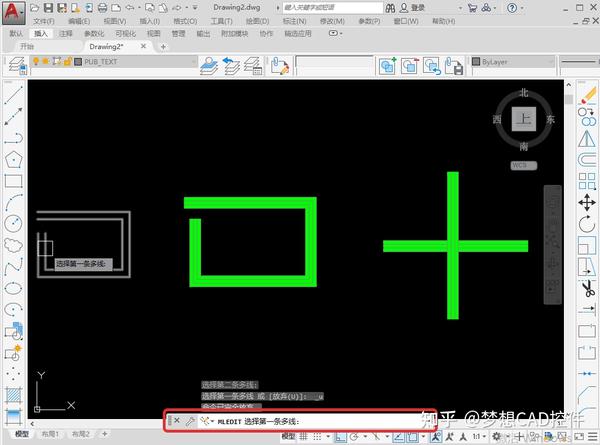Open the 绘图(D) menu
Viewport: 600px width, 445px height.
pyautogui.click(x=257, y=21)
